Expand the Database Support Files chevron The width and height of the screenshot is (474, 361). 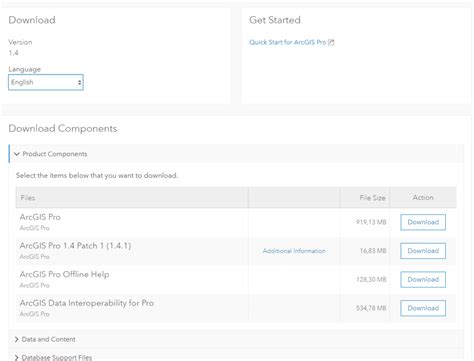[17, 358]
